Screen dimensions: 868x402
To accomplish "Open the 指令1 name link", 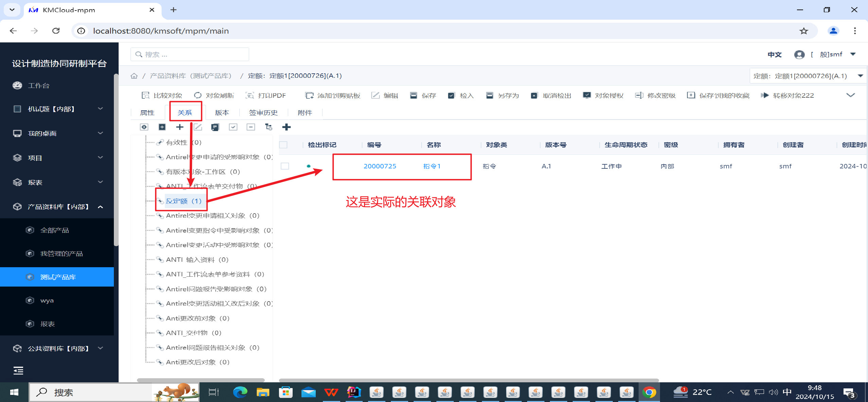I will [432, 166].
